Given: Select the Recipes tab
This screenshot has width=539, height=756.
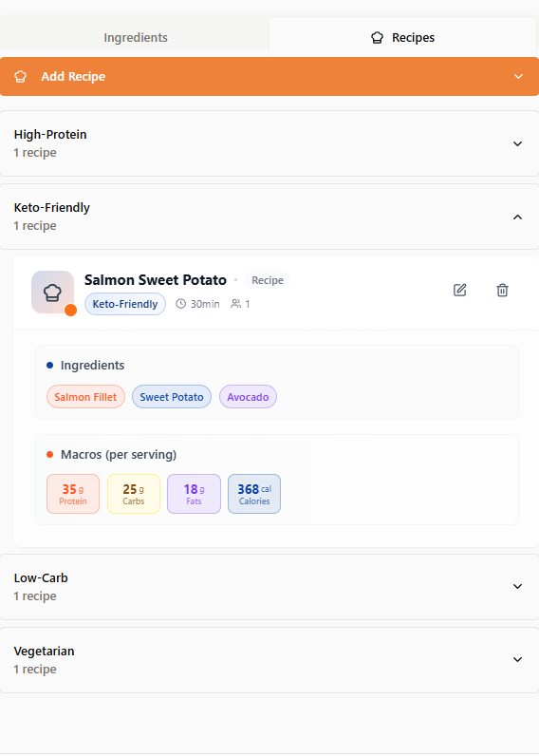Looking at the screenshot, I should click(x=402, y=38).
